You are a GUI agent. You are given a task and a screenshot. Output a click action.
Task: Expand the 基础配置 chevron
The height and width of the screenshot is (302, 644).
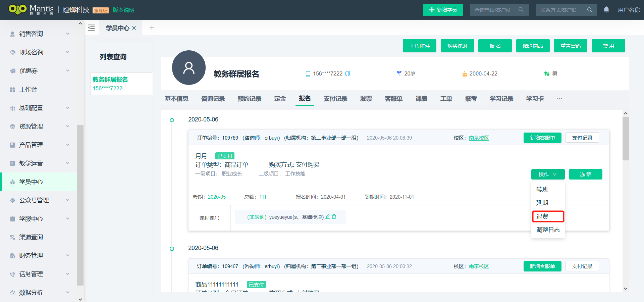click(x=67, y=108)
